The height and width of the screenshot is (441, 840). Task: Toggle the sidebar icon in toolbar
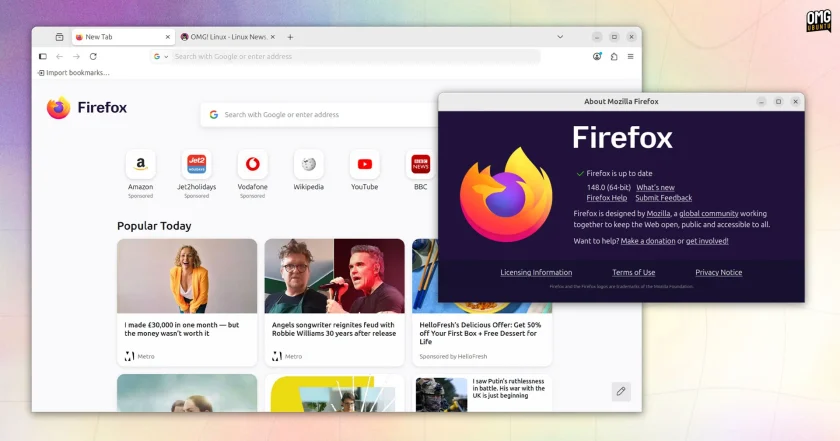coord(43,56)
